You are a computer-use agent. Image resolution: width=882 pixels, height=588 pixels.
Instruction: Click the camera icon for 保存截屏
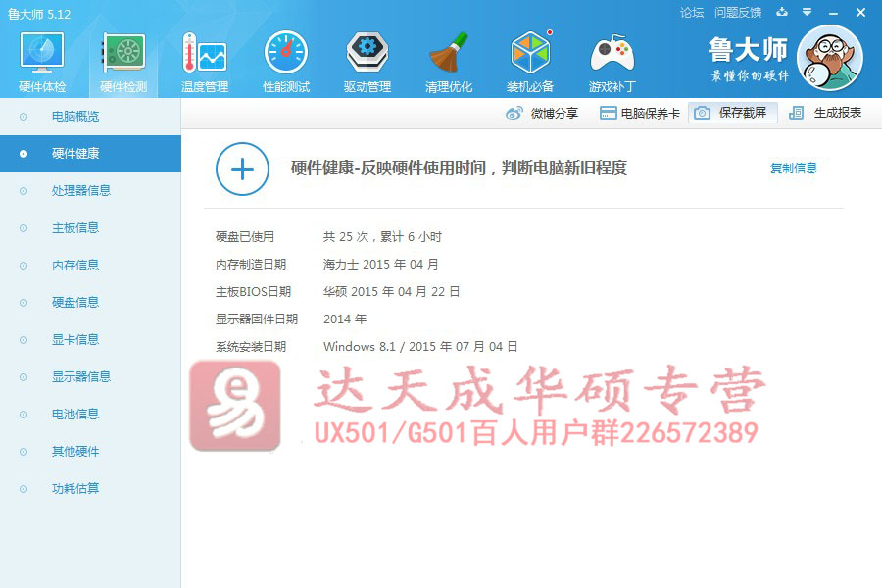702,113
